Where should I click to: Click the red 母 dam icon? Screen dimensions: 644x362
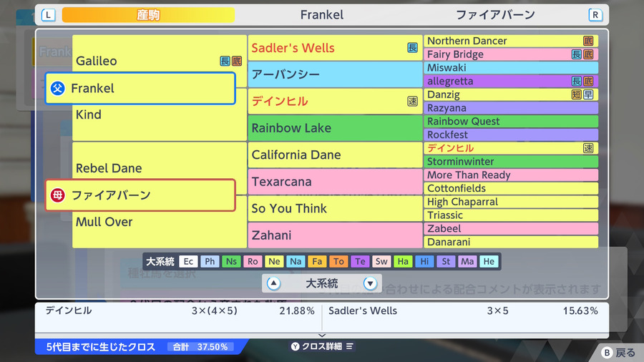pos(57,195)
